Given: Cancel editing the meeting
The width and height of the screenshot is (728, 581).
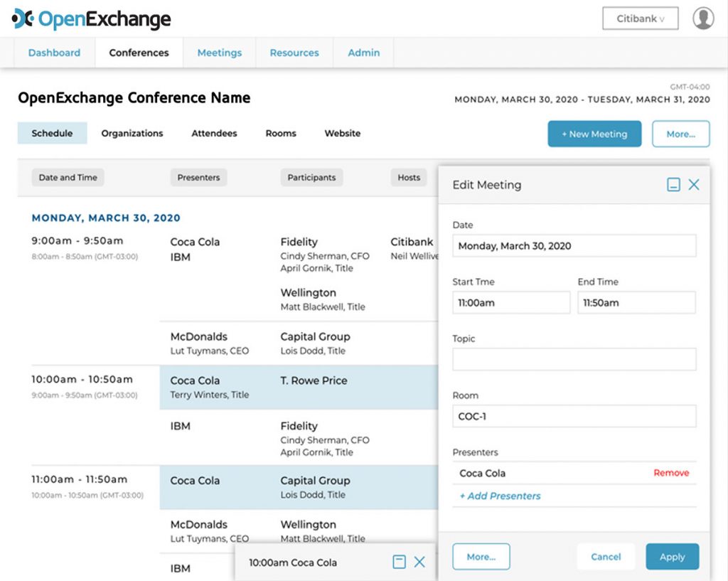Looking at the screenshot, I should click(606, 557).
